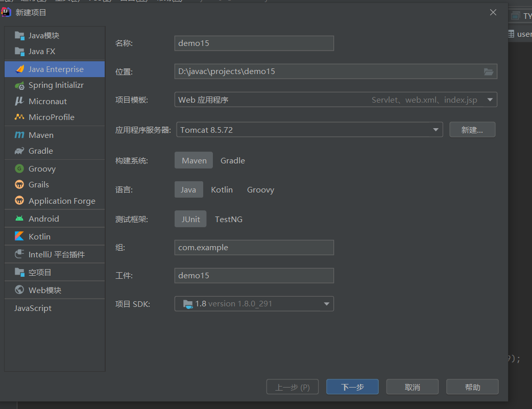
Task: Open the 应用程序服务器 Tomcat dropdown arrow
Action: pyautogui.click(x=436, y=130)
